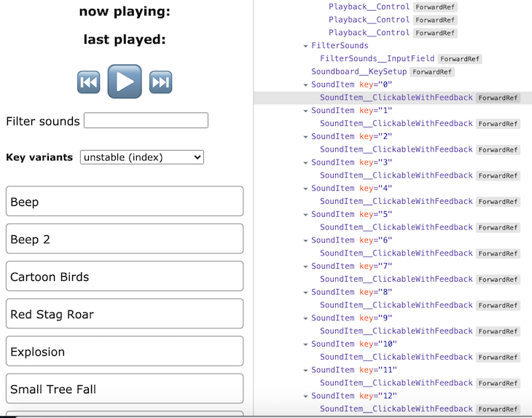The height and width of the screenshot is (418, 532).
Task: Focus the Filter sounds text field
Action: click(x=146, y=121)
